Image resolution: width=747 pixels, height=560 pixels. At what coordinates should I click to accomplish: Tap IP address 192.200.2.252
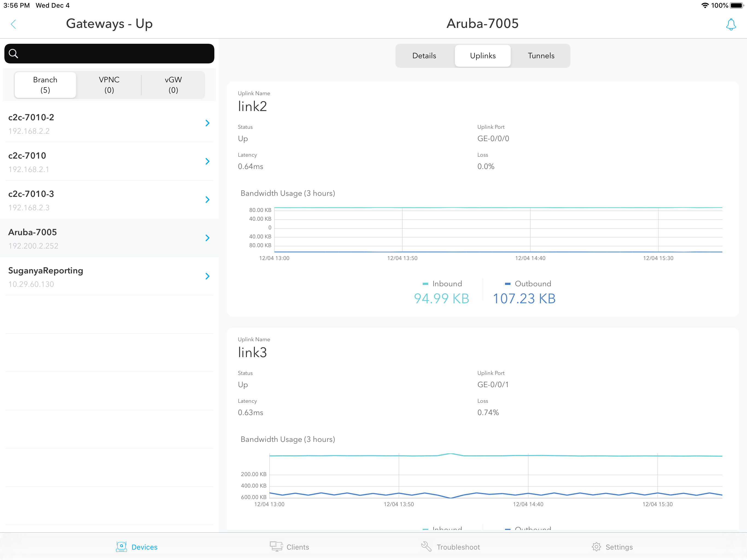point(33,246)
